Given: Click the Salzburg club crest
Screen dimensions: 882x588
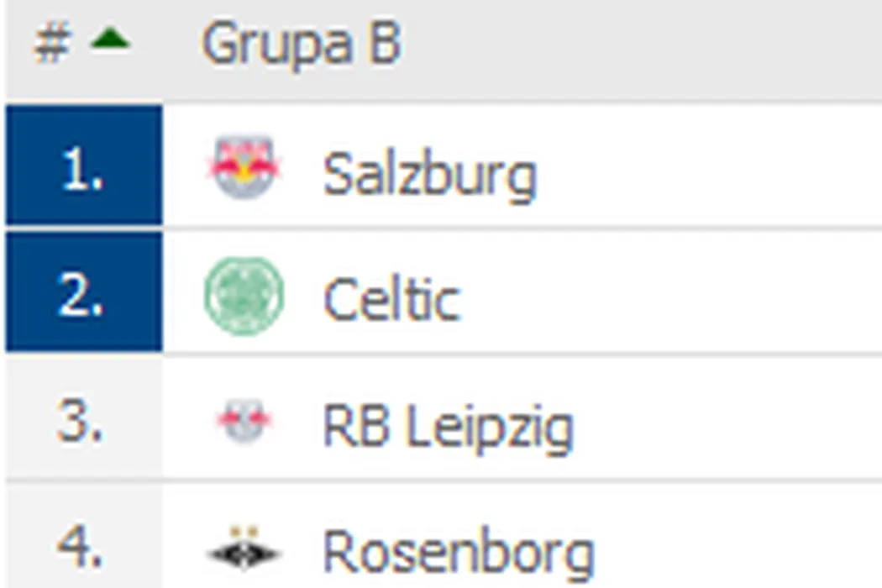Looking at the screenshot, I should (244, 167).
